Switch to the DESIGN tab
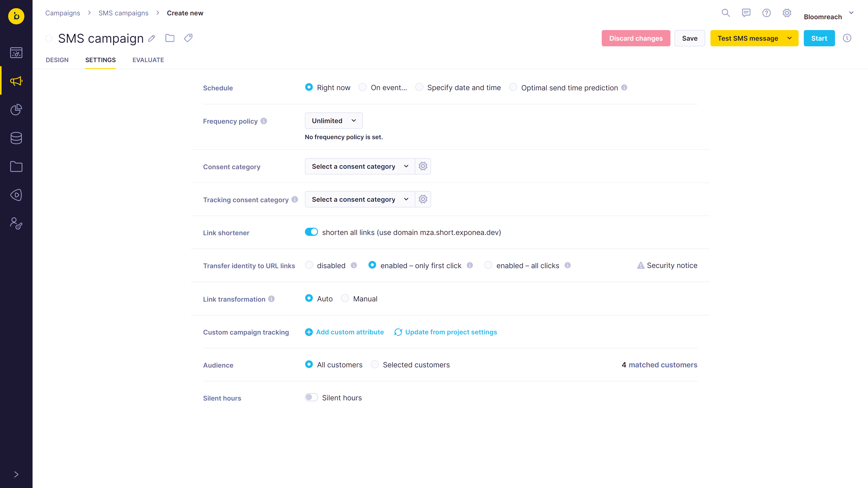 pyautogui.click(x=57, y=60)
